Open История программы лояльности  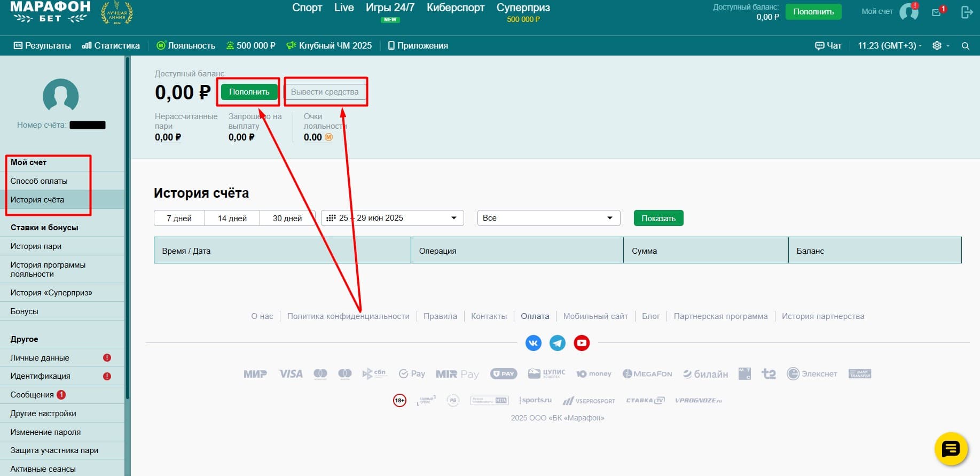(62, 269)
